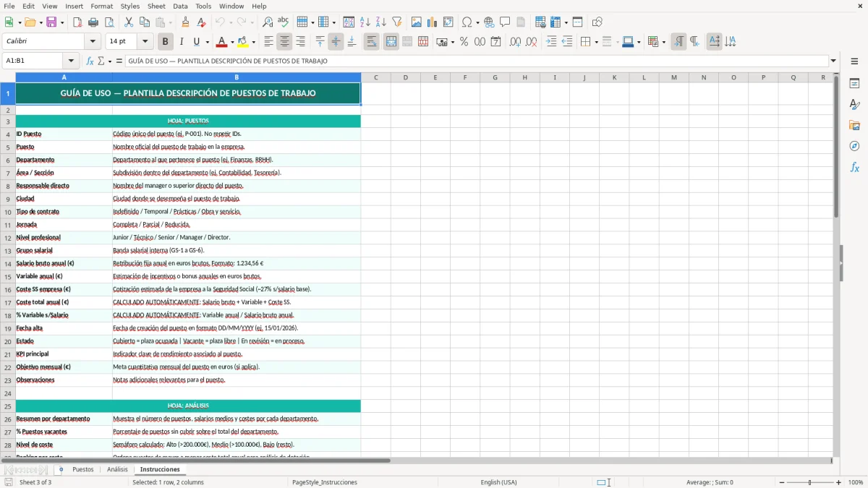Toggle Wrap Text
Viewport: 868px width, 488px height.
tap(372, 42)
